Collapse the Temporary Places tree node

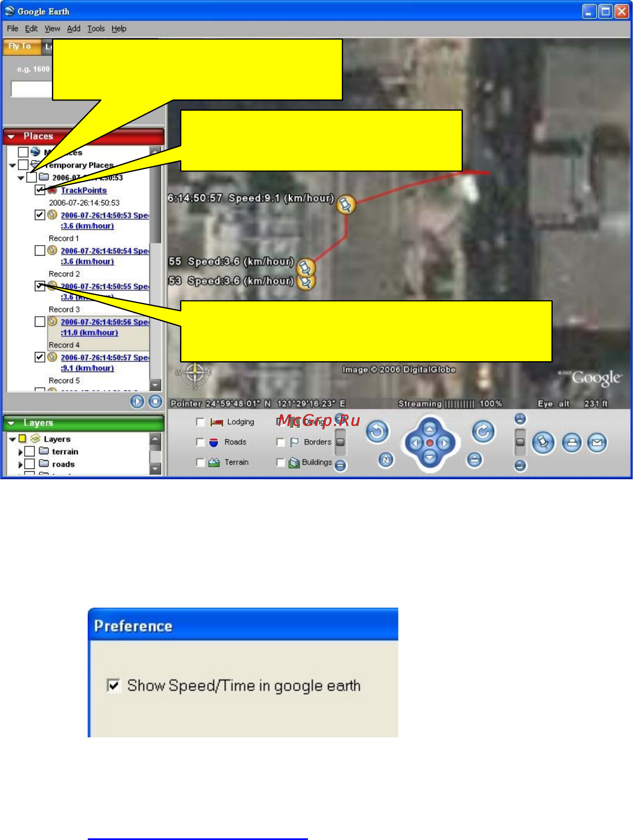(x=12, y=165)
